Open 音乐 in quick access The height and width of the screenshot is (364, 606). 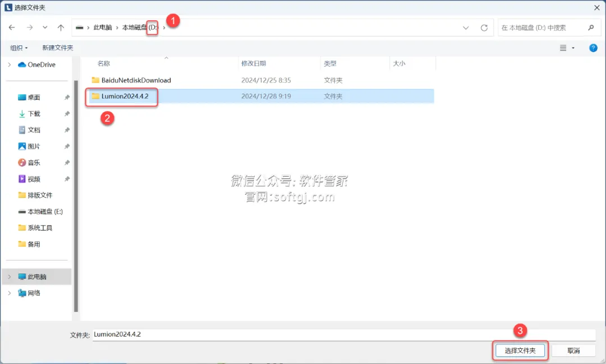point(29,163)
